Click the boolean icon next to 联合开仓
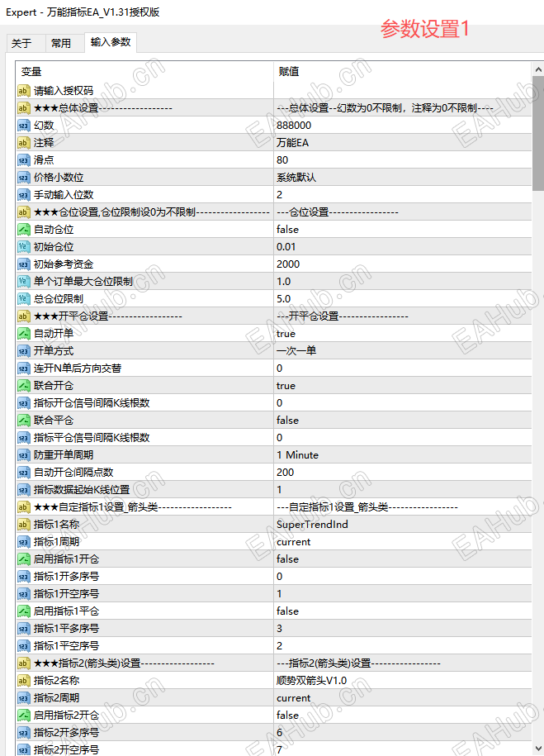This screenshot has width=544, height=756. point(24,386)
